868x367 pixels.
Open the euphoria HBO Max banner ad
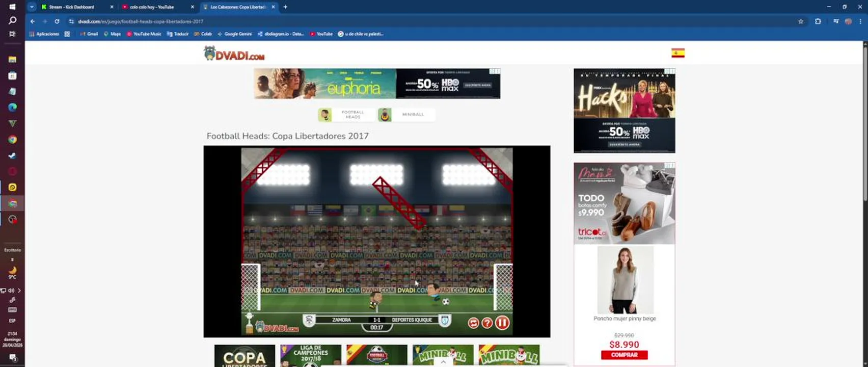(377, 84)
